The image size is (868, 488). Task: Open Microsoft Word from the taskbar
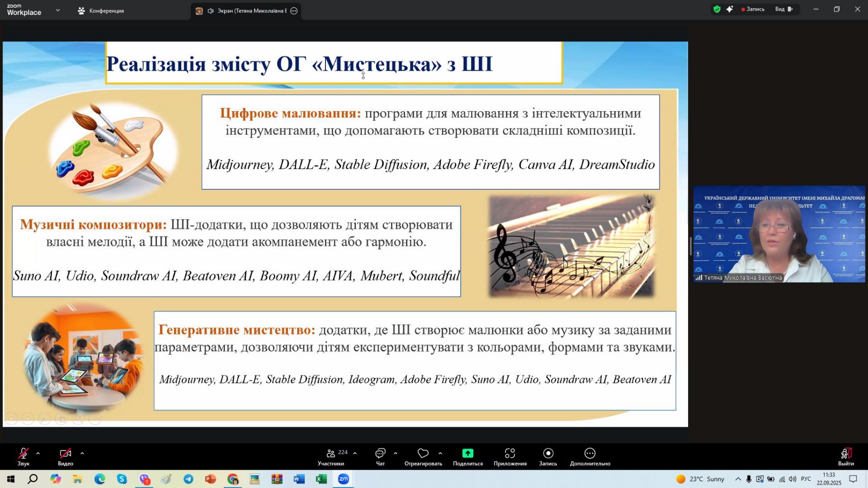tap(299, 479)
